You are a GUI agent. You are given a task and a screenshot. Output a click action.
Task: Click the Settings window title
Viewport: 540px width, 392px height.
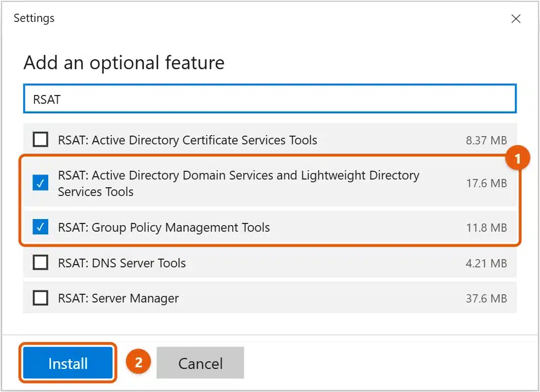pos(34,18)
